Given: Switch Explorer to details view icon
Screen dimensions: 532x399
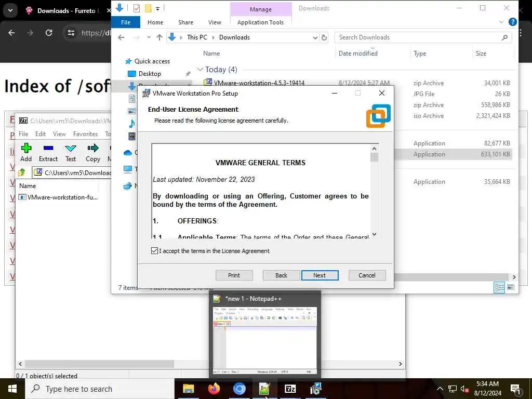Looking at the screenshot, I should point(499,287).
